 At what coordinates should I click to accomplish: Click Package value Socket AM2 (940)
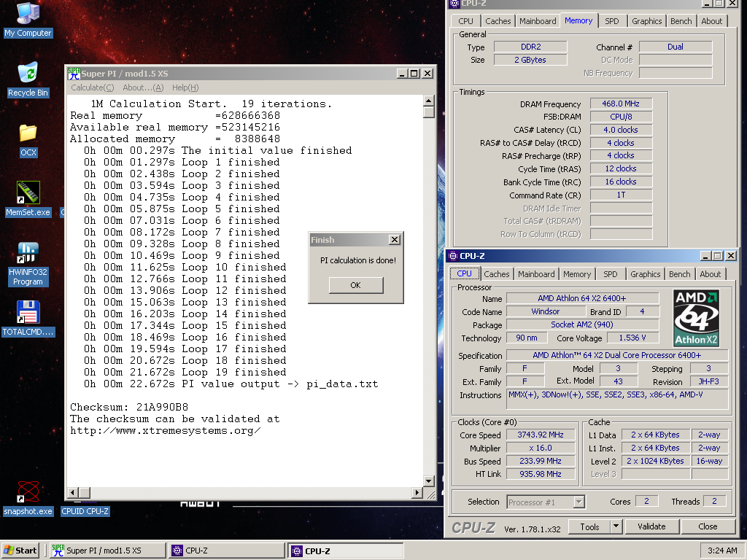point(582,324)
